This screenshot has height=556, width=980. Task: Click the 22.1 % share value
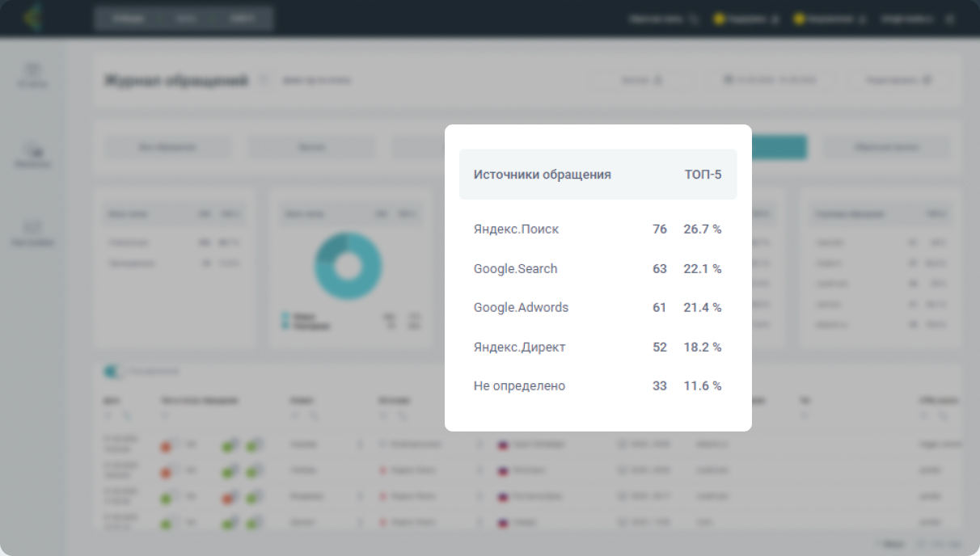703,269
